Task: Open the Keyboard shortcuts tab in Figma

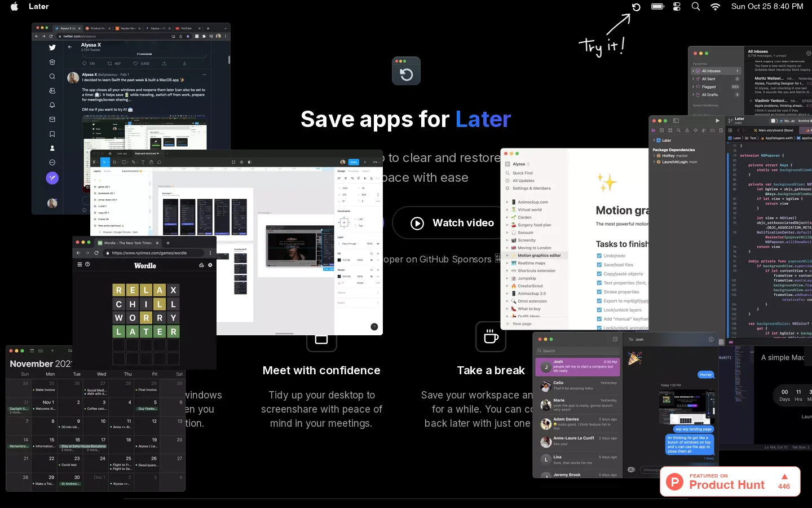Action: tap(147, 154)
